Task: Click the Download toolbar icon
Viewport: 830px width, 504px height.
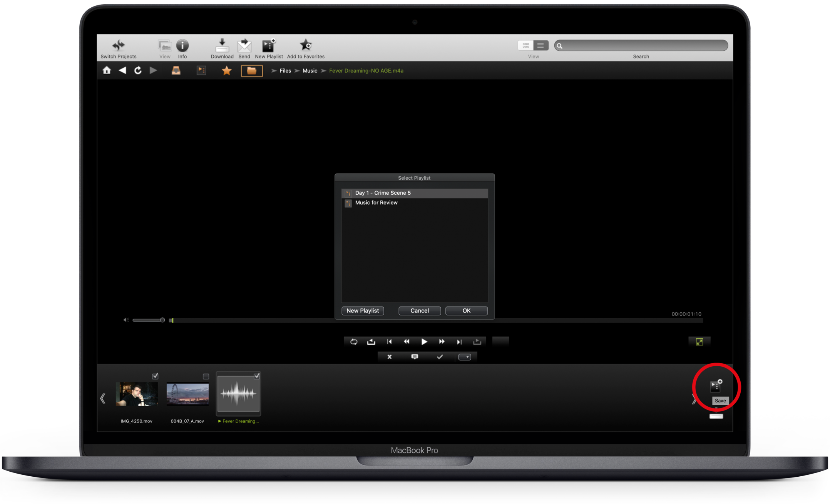Action: [222, 46]
